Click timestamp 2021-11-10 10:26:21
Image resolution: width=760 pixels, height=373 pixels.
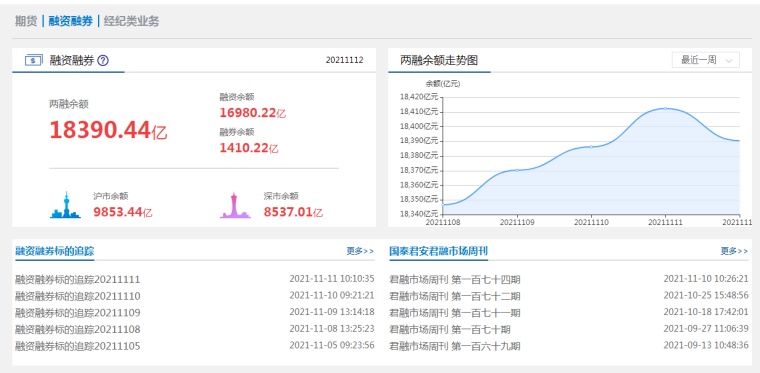(706, 279)
